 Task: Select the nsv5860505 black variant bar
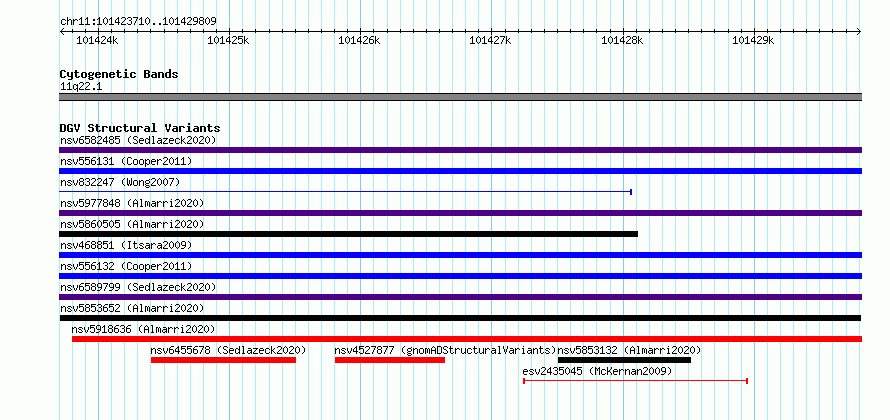(x=349, y=234)
